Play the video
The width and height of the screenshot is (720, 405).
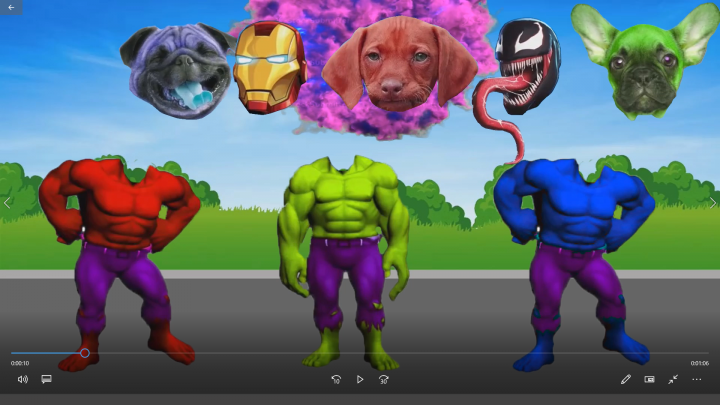[x=360, y=379]
